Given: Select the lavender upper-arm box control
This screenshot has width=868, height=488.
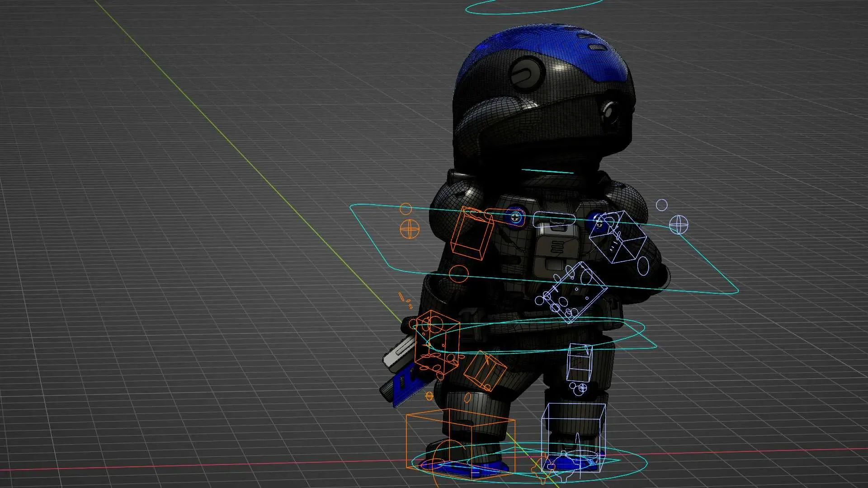Looking at the screenshot, I should (618, 237).
